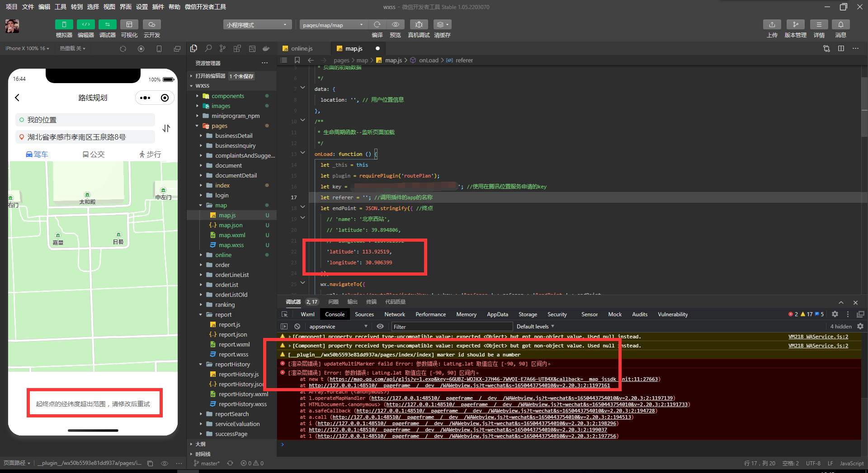Open the Default levels dropdown
This screenshot has width=868, height=473.
click(x=535, y=327)
